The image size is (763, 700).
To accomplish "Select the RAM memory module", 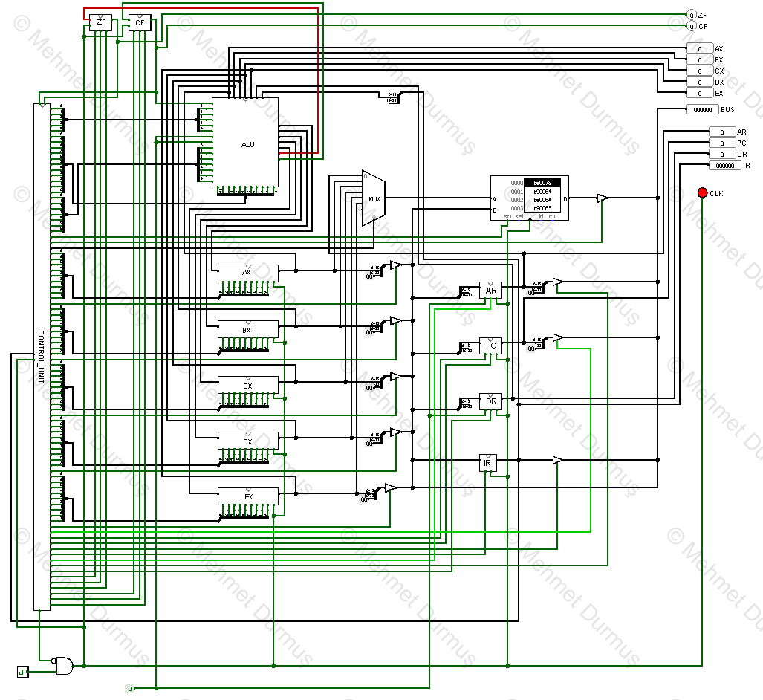I will (x=528, y=198).
